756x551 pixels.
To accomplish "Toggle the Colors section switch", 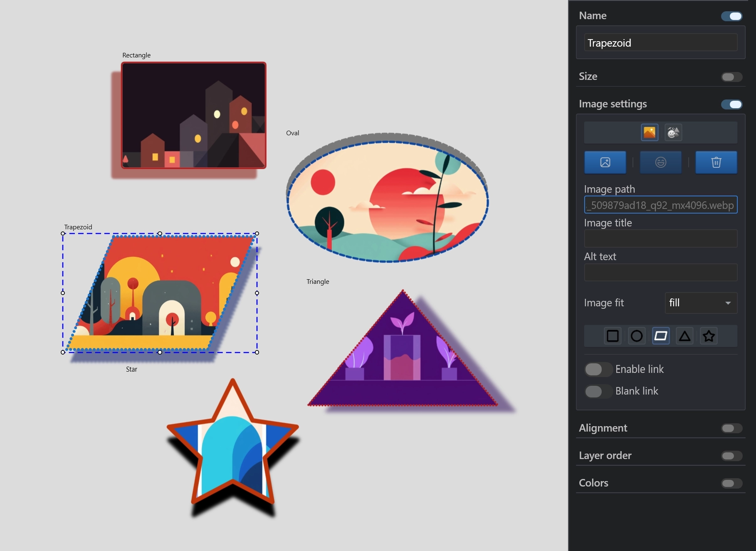I will click(x=732, y=483).
